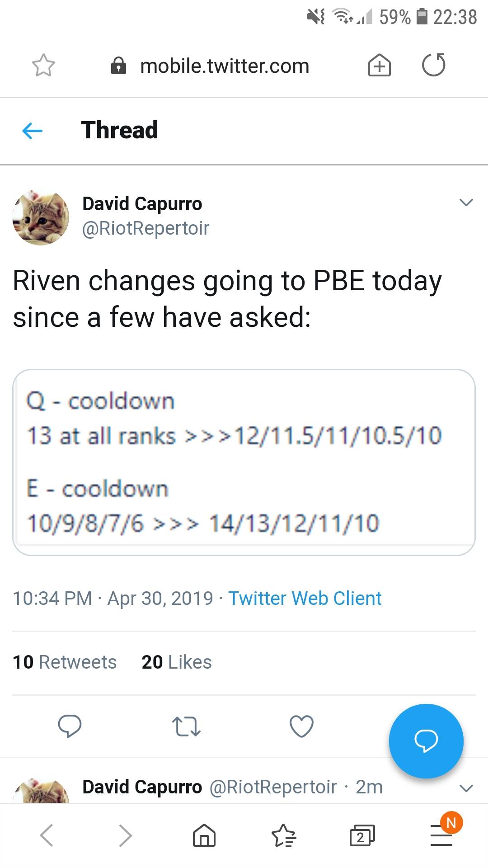Screen dimensions: 488x868
Task: Tap the reply speech bubble icon
Action: pyautogui.click(x=70, y=726)
